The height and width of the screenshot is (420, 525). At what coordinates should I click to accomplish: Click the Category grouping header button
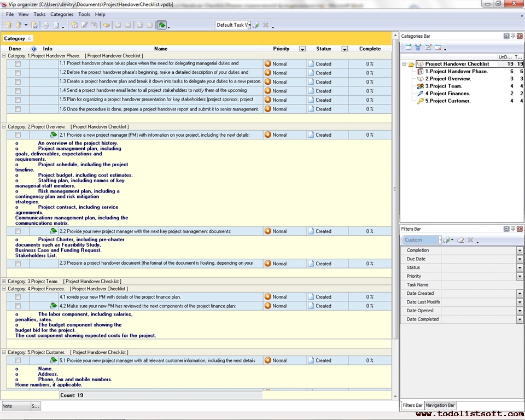click(x=17, y=38)
